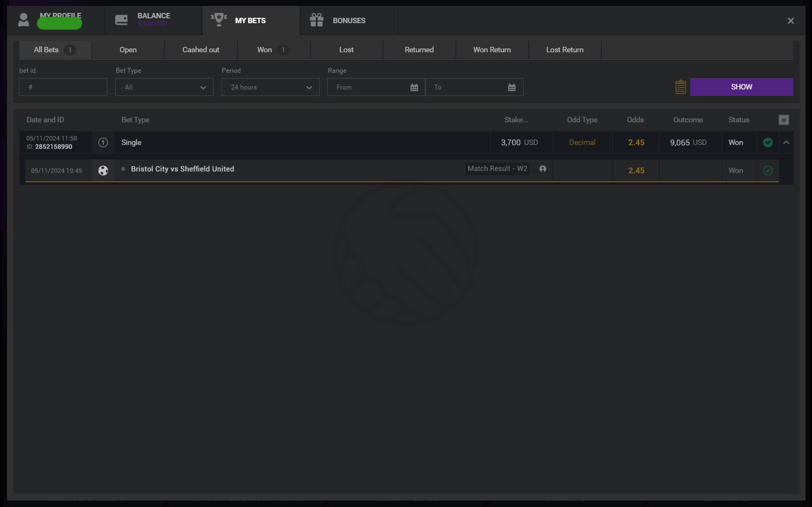The image size is (812, 507).
Task: Filter by Lost bets
Action: (347, 50)
